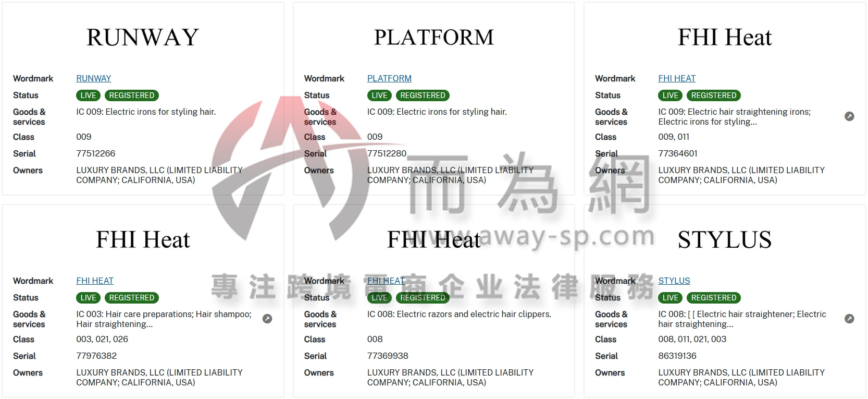Image resolution: width=868 pixels, height=399 pixels.
Task: Select serial number 86319136
Action: (x=677, y=356)
